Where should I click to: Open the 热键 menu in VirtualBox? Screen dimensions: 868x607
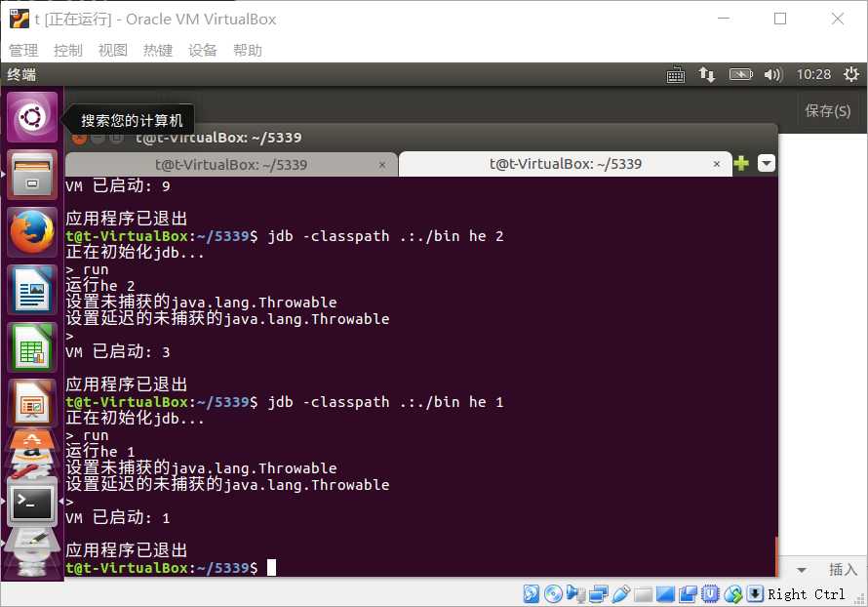click(158, 51)
